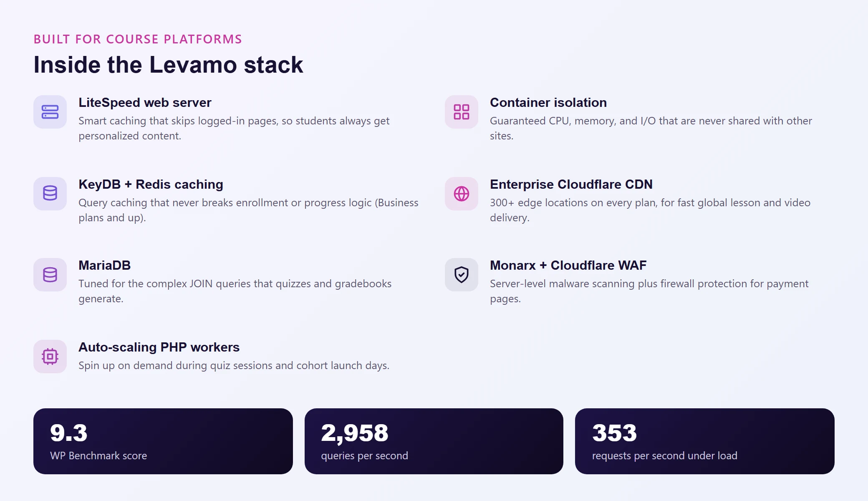
Task: Click the 9.3 benchmark value
Action: click(69, 433)
